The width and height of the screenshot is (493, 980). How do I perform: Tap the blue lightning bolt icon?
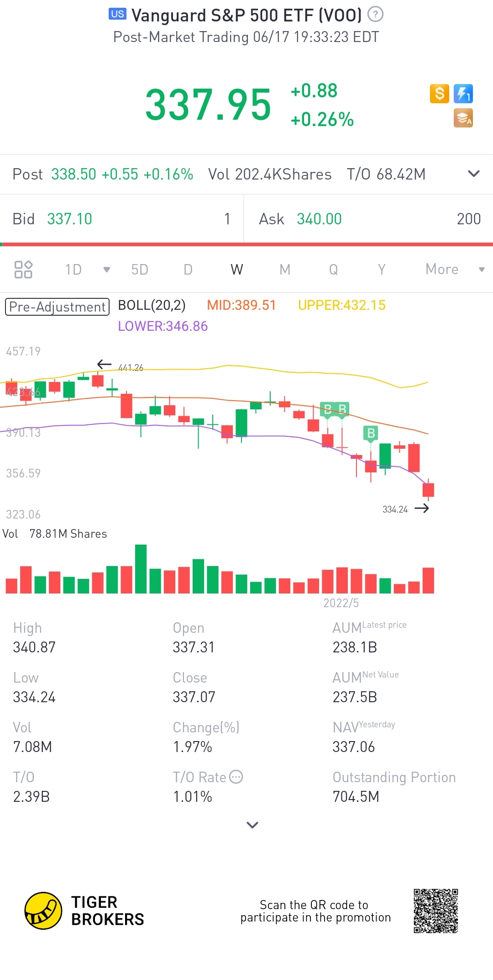pos(463,94)
